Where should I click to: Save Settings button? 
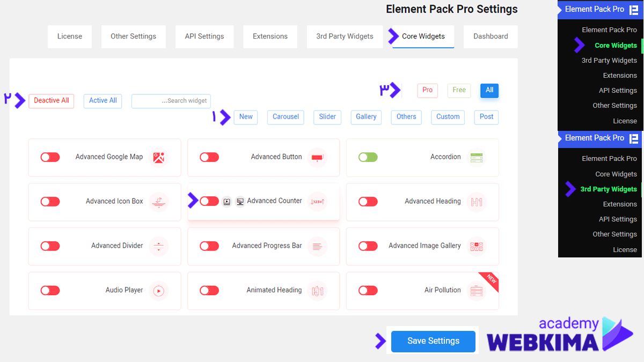tap(433, 341)
